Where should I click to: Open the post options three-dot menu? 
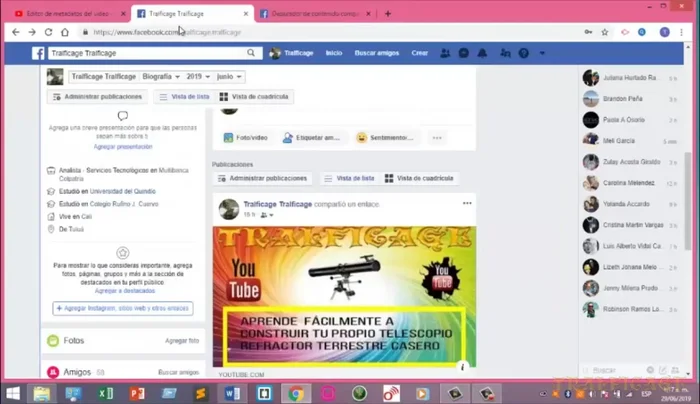(x=467, y=203)
